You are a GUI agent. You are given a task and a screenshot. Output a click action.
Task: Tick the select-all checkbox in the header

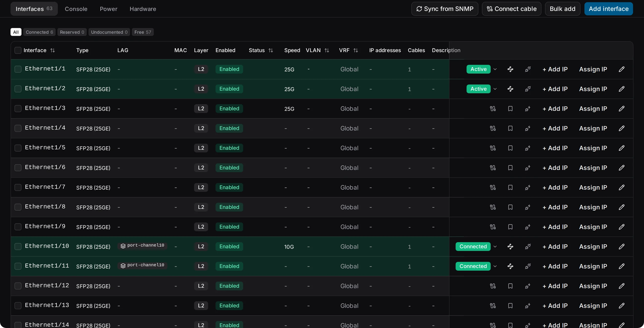[18, 51]
